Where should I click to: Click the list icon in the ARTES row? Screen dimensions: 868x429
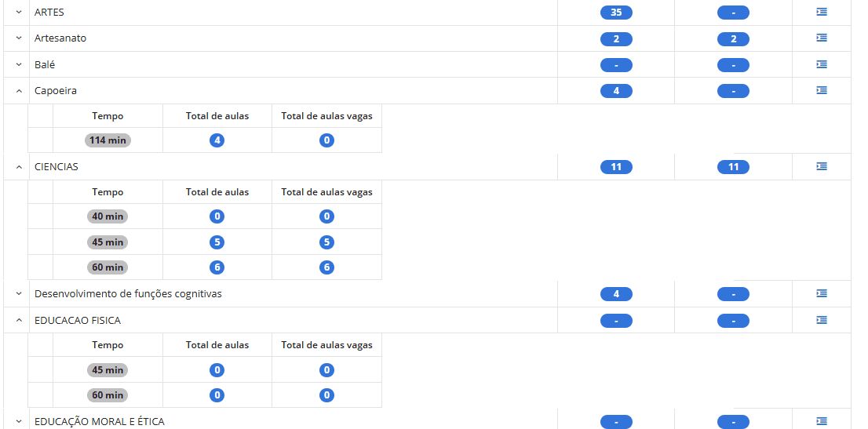(x=822, y=12)
